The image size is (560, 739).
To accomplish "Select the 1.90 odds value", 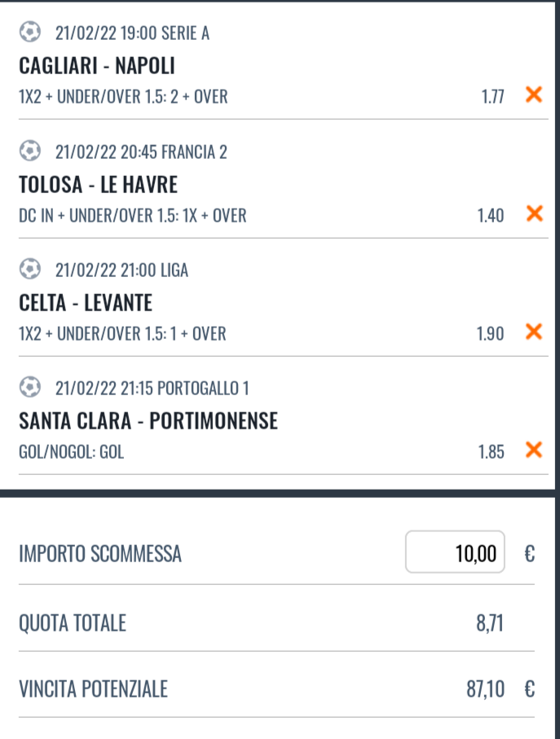I will 490,334.
